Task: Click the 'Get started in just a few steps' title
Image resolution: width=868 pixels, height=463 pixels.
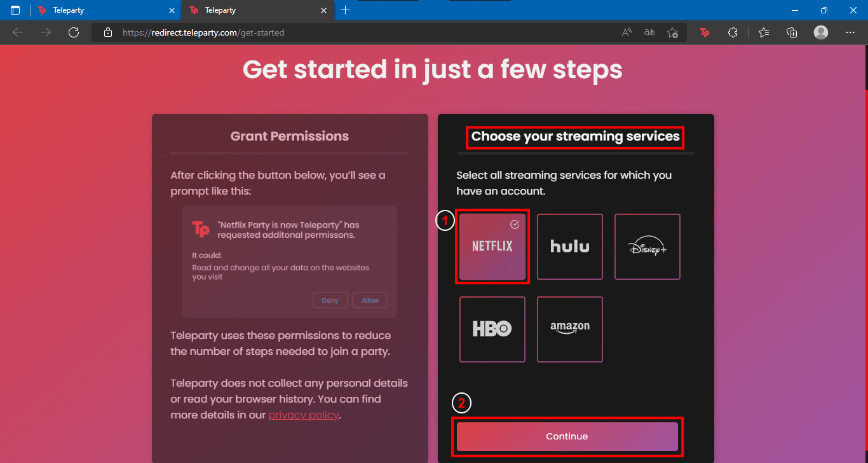Action: click(433, 69)
